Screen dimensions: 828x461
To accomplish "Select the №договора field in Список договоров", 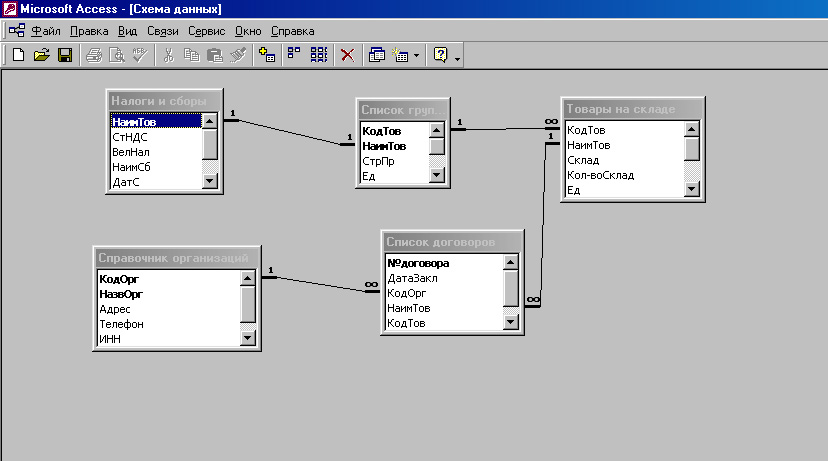I will (444, 263).
